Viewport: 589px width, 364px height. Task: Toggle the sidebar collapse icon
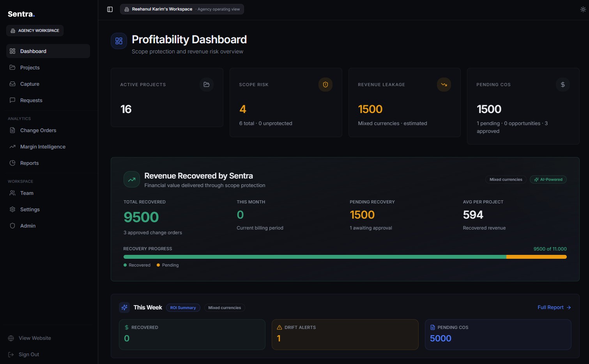(x=110, y=9)
